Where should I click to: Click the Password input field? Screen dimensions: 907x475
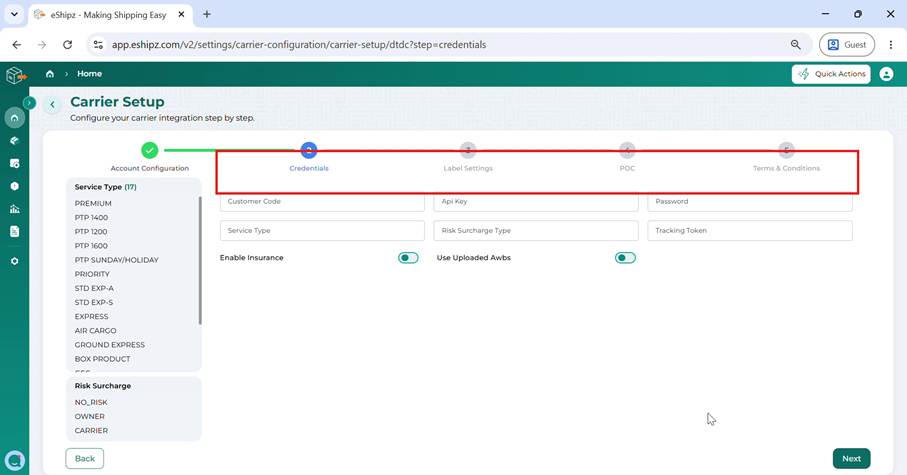coord(750,201)
